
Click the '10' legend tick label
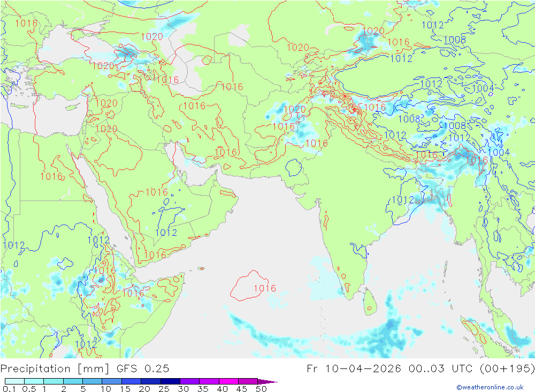click(x=106, y=389)
